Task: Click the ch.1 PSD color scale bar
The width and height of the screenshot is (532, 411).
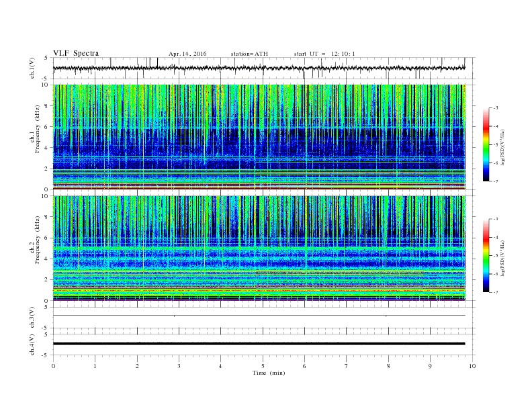Action: [486, 144]
